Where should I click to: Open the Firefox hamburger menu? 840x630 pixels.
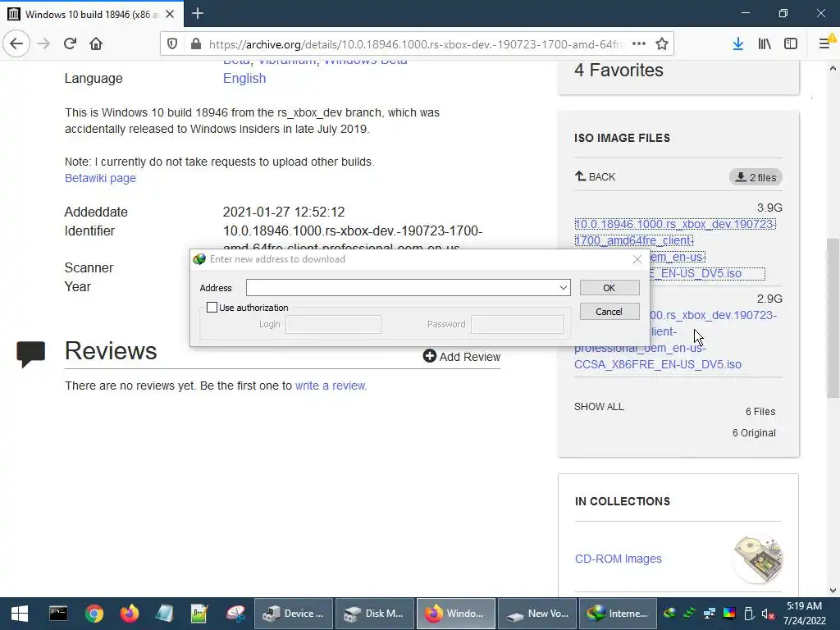(x=825, y=44)
